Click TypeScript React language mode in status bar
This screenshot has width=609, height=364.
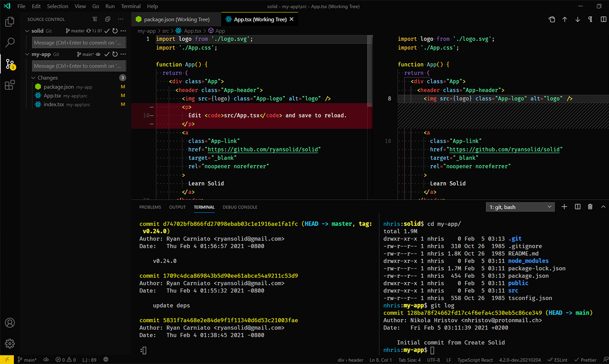pos(475,360)
